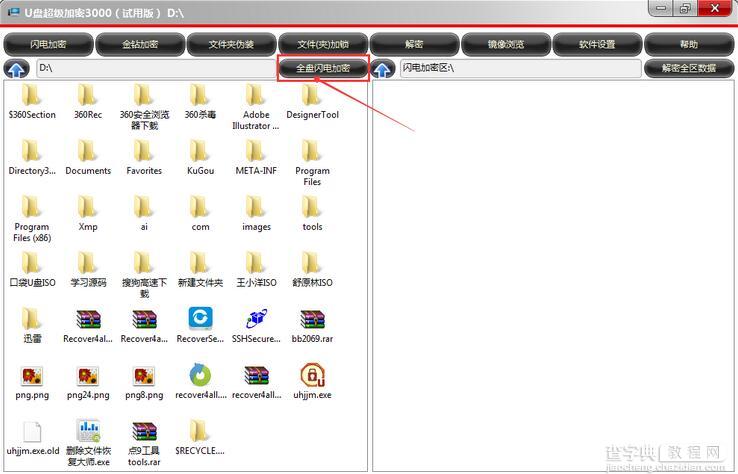This screenshot has height=474, width=738.
Task: Select the Documents folder
Action: click(x=88, y=158)
